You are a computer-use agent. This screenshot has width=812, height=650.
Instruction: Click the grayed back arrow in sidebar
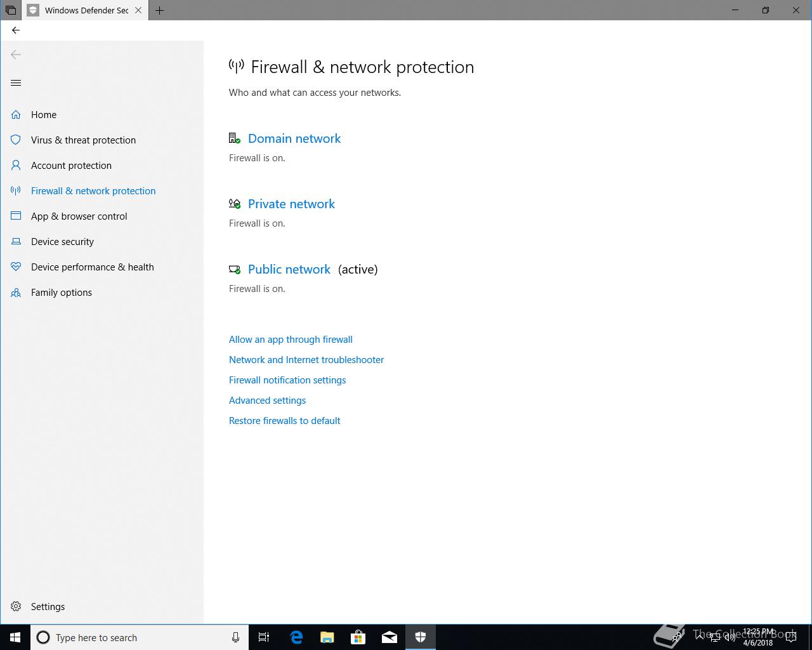pyautogui.click(x=16, y=55)
